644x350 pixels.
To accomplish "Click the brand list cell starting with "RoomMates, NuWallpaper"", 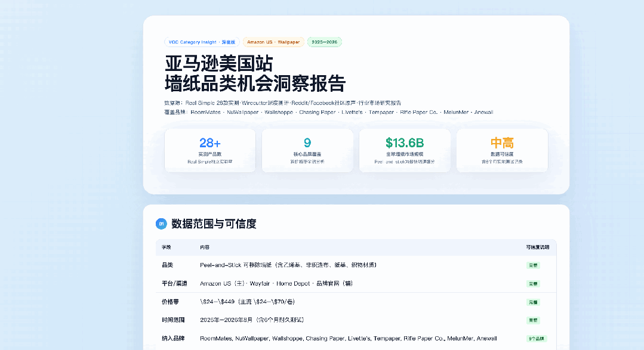I will (x=349, y=339).
